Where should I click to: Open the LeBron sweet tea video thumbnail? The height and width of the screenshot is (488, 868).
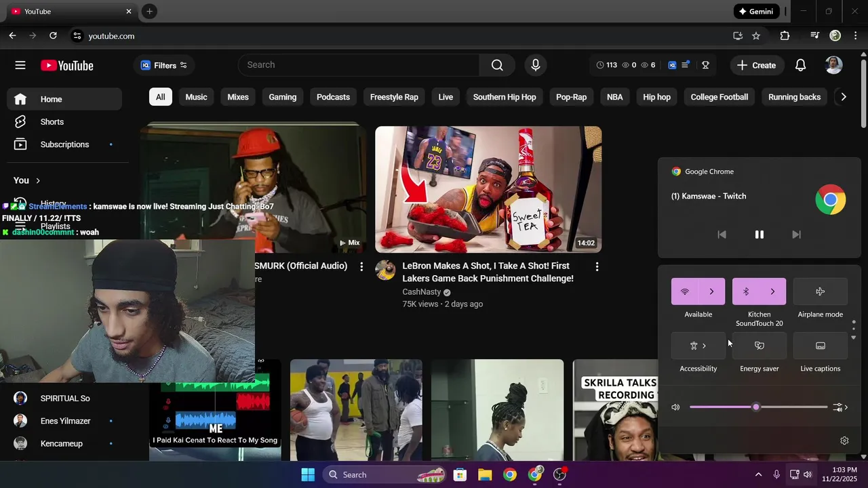488,189
